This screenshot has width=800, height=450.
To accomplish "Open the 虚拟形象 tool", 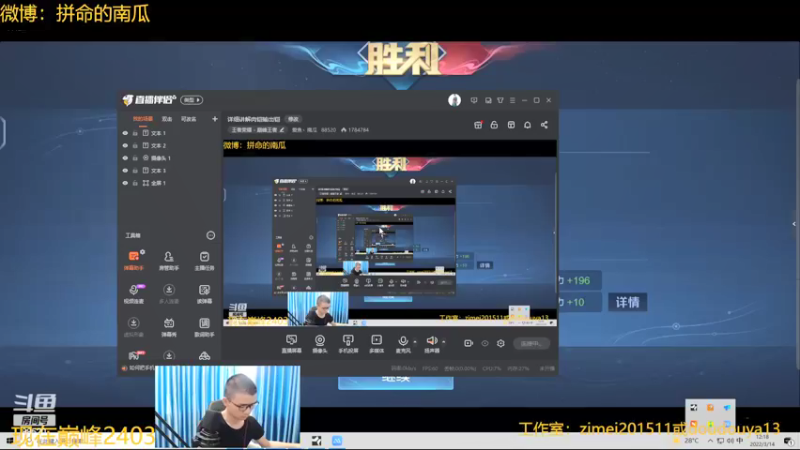I will coord(134,327).
